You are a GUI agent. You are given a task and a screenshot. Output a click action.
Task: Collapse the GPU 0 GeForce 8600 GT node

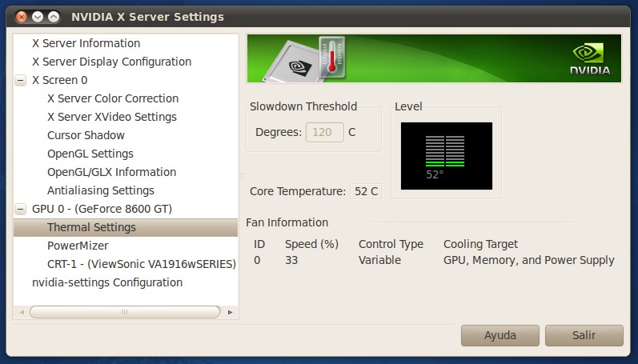tap(20, 209)
